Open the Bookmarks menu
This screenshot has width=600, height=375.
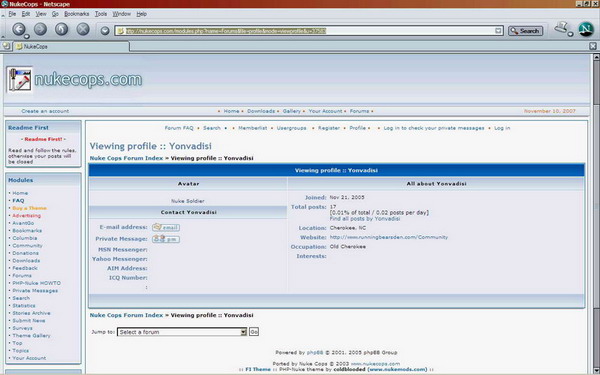coord(77,14)
